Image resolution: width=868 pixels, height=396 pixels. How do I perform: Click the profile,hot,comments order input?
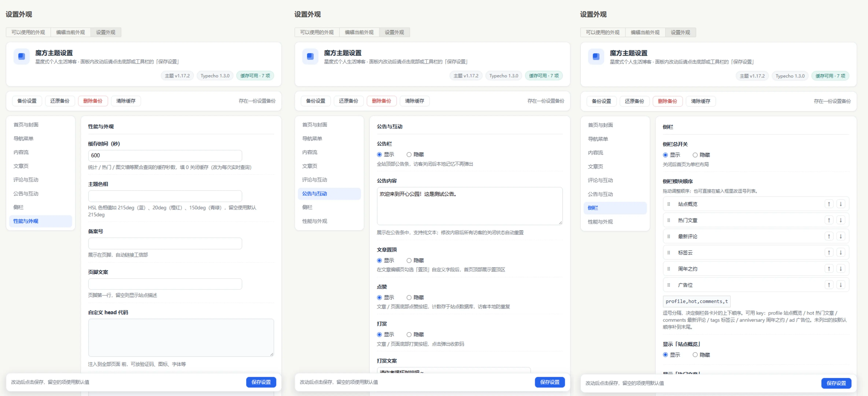697,301
